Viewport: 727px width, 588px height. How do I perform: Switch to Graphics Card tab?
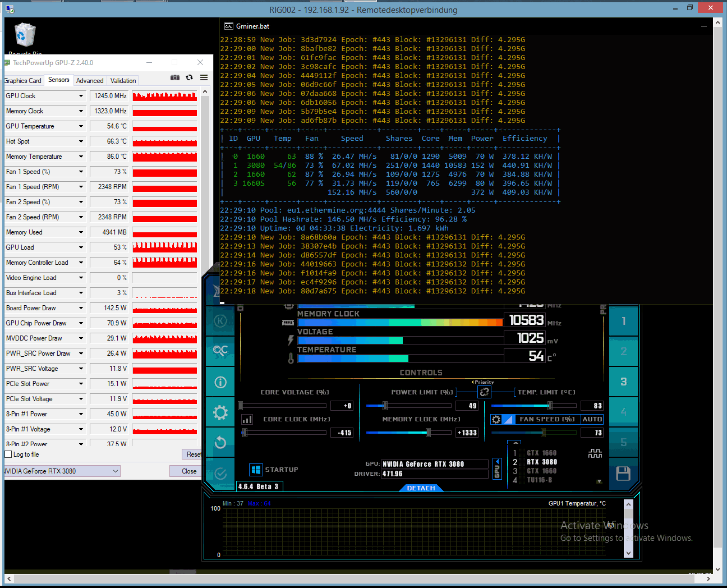pos(22,81)
